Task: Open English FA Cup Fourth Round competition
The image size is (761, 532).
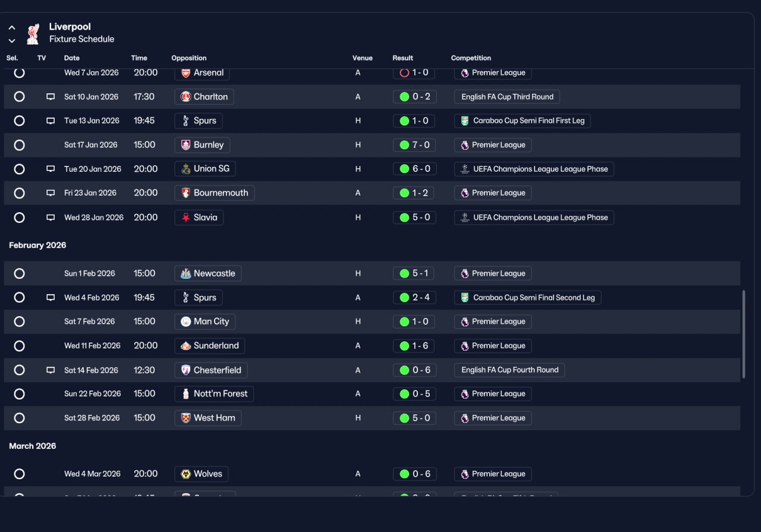Action: pos(510,370)
